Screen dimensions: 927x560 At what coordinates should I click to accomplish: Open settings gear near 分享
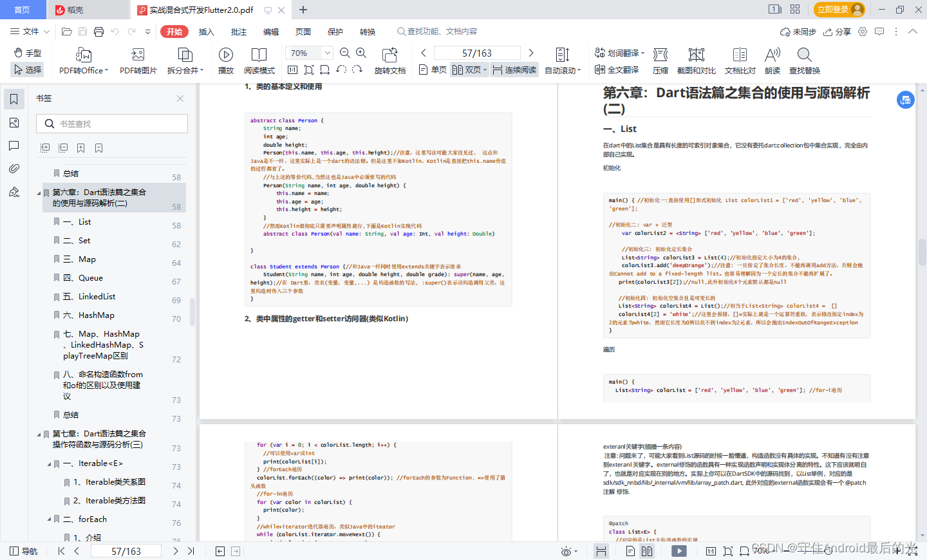point(863,32)
